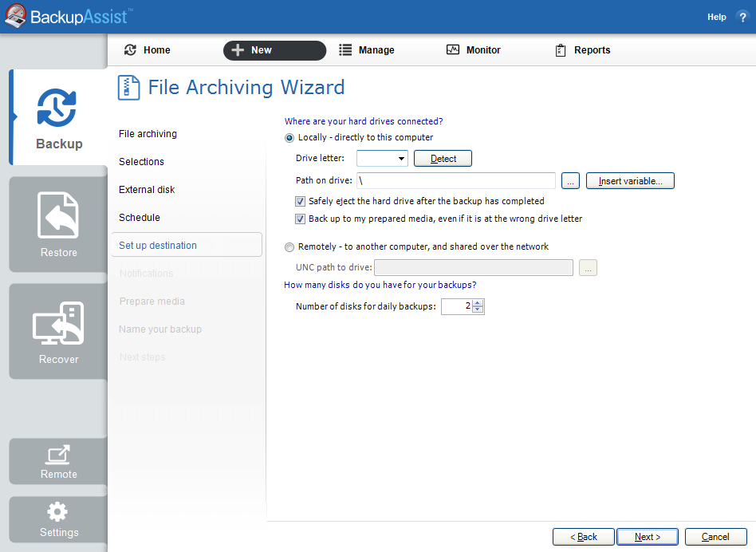Open the Backup section in sidebar
Screen dimensions: 756x552
(59, 117)
